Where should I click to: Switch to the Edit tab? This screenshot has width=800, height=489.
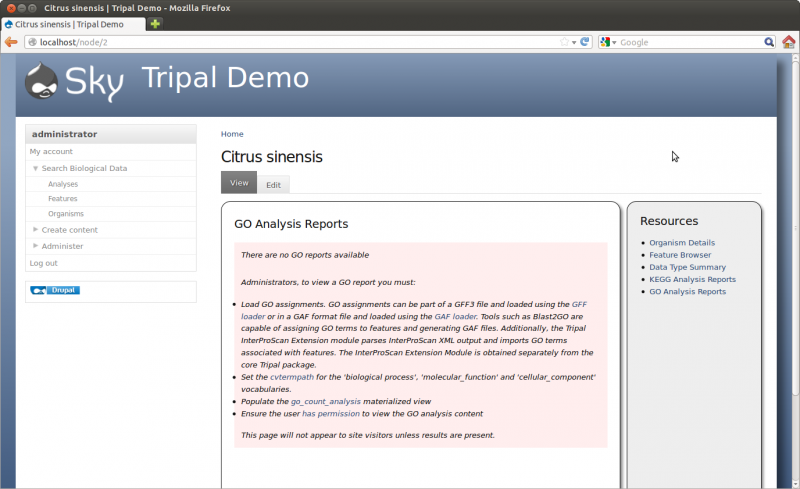coord(273,185)
